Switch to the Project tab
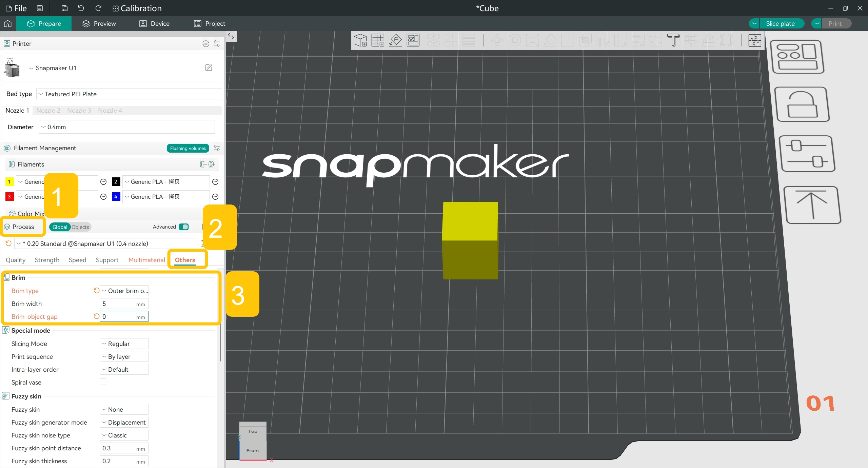Screen dimensions: 868x468 click(210, 23)
